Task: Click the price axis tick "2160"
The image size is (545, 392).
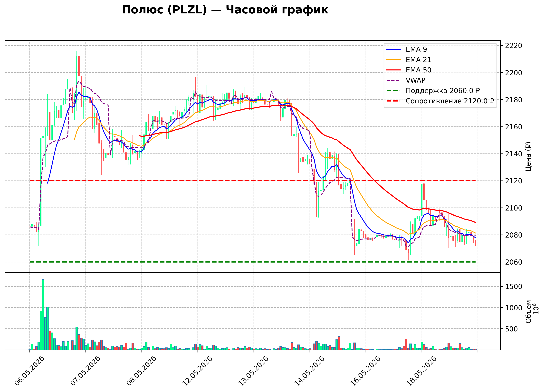Action: [x=514, y=127]
